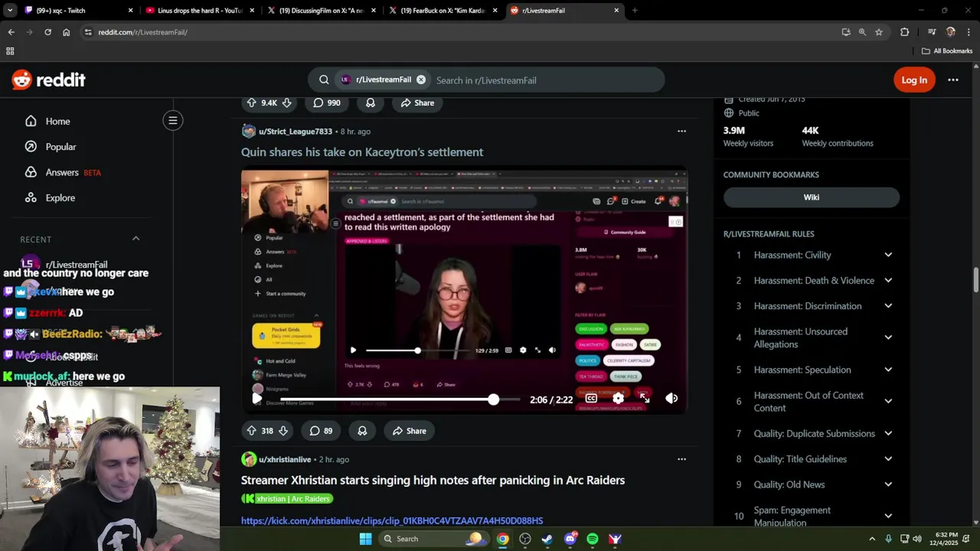Upvote the post with 9.4K votes
Image resolution: width=980 pixels, height=551 pixels.
coord(251,103)
